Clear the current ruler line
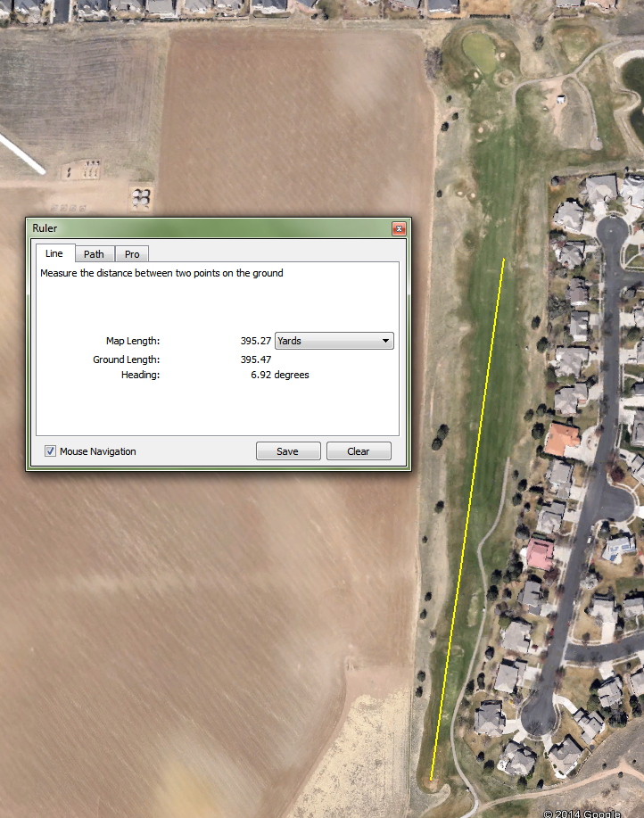Image resolution: width=644 pixels, height=818 pixels. [359, 451]
